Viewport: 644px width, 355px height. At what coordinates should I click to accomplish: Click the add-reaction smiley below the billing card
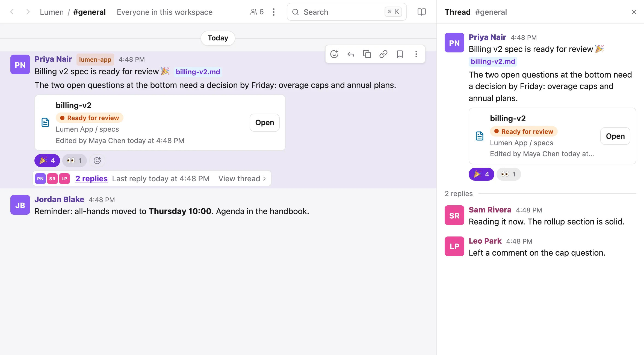coord(97,161)
